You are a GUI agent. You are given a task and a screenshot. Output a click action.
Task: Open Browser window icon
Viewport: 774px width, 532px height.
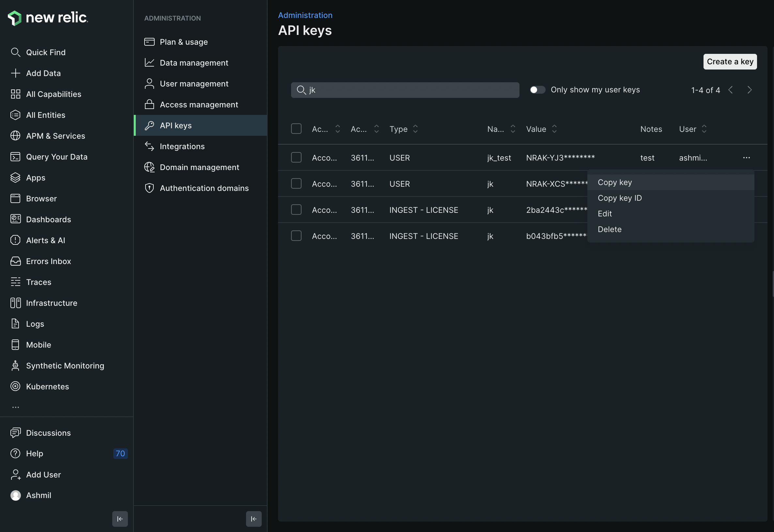tap(15, 199)
